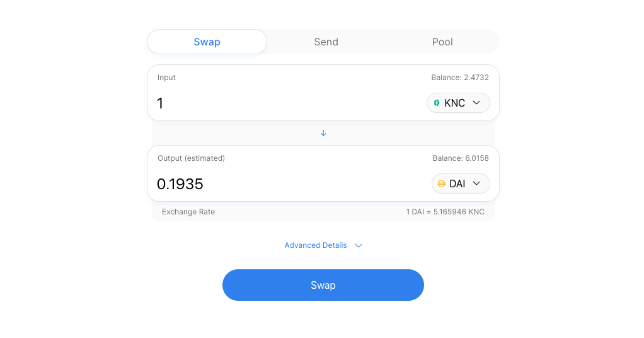Click the output Balance: 6.0158 text

[460, 158]
